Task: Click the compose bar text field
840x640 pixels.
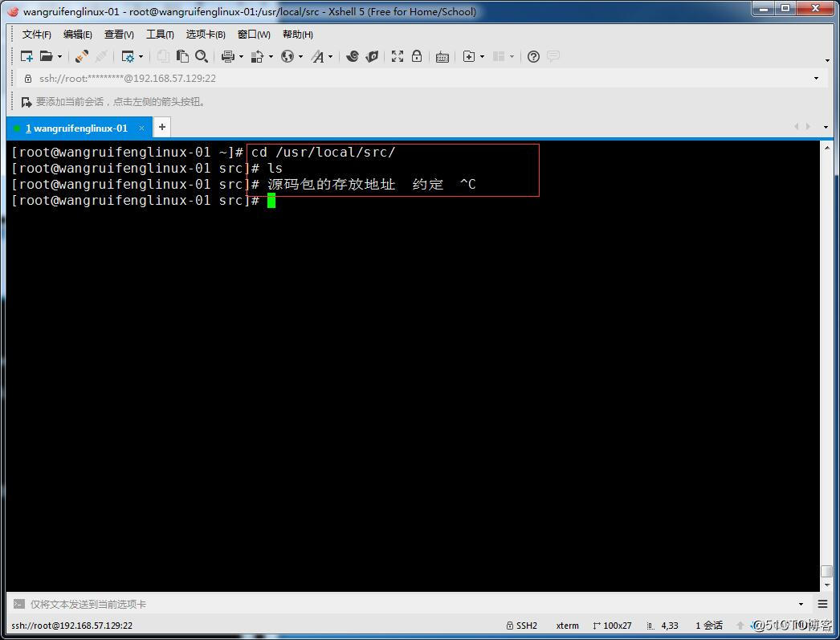Action: [413, 604]
